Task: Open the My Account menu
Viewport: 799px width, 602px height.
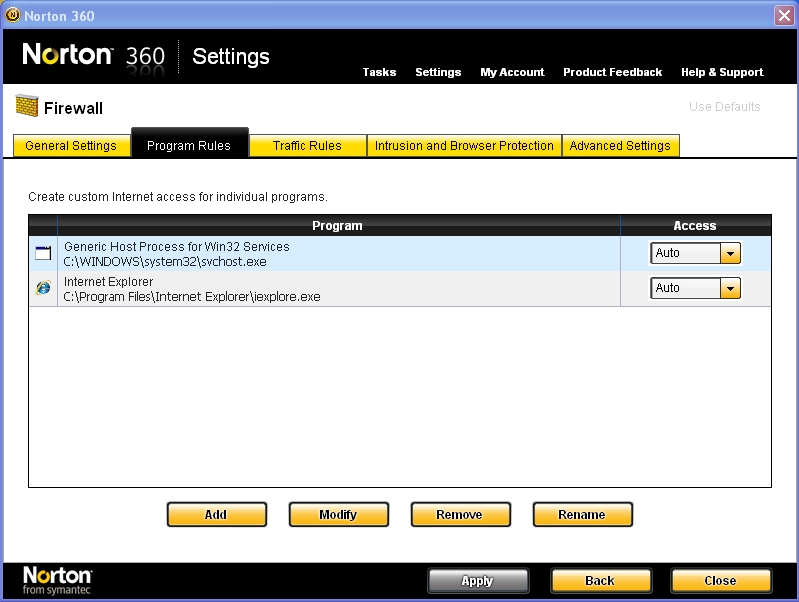Action: tap(512, 72)
